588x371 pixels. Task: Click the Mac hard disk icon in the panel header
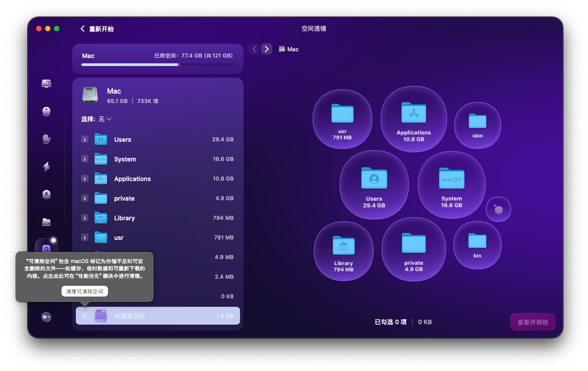point(90,95)
